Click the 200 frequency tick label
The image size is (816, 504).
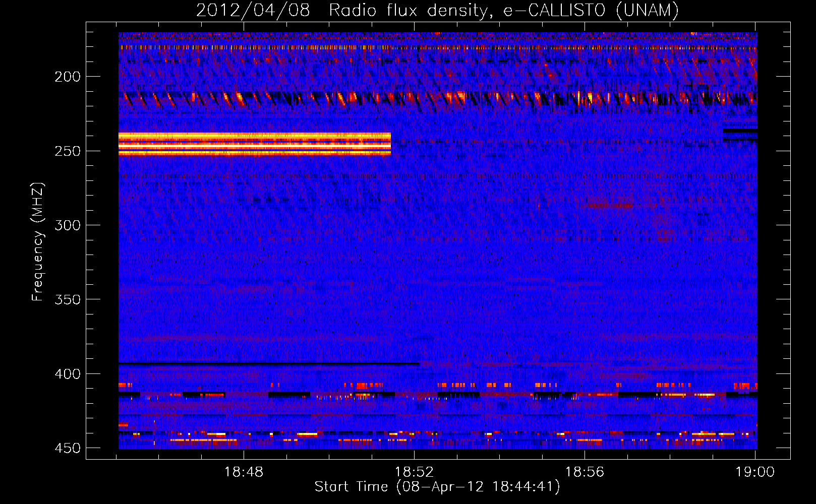(68, 77)
